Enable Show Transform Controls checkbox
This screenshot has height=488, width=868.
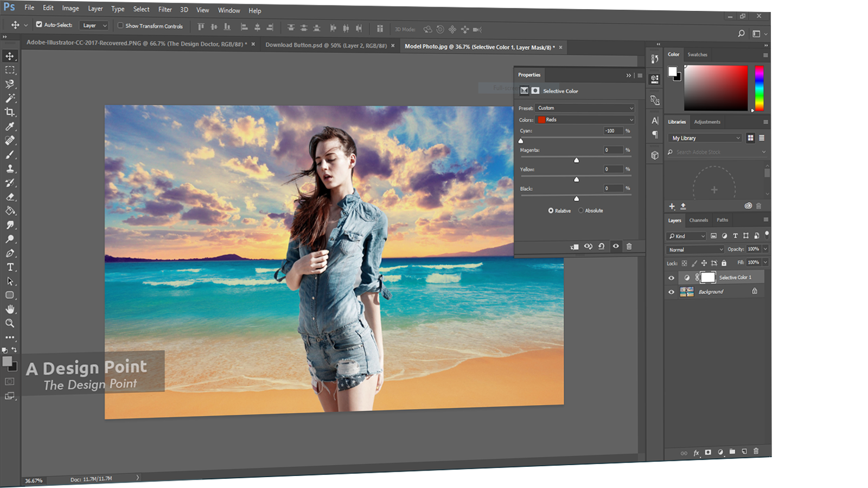coord(120,25)
